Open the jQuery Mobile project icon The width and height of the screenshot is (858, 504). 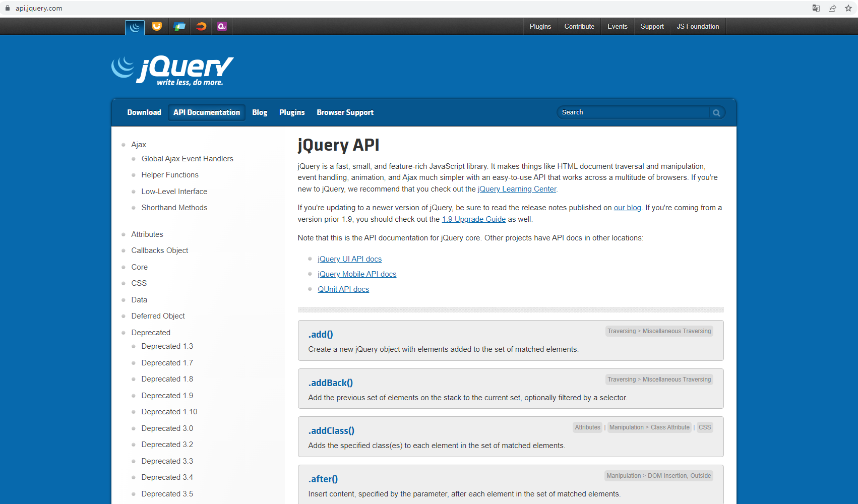(179, 26)
